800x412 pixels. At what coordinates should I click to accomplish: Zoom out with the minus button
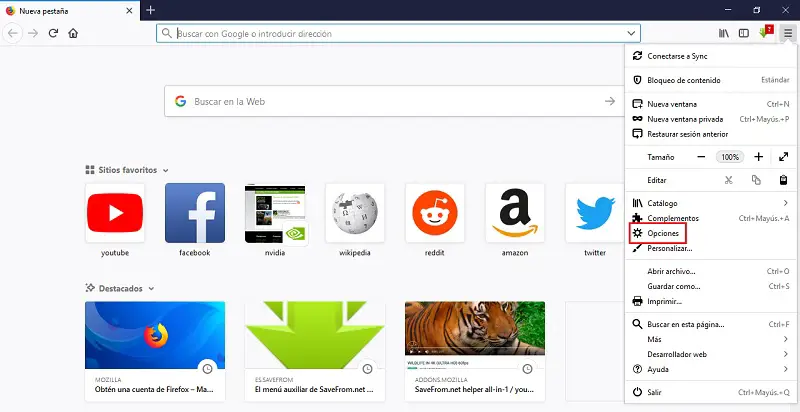[701, 157]
